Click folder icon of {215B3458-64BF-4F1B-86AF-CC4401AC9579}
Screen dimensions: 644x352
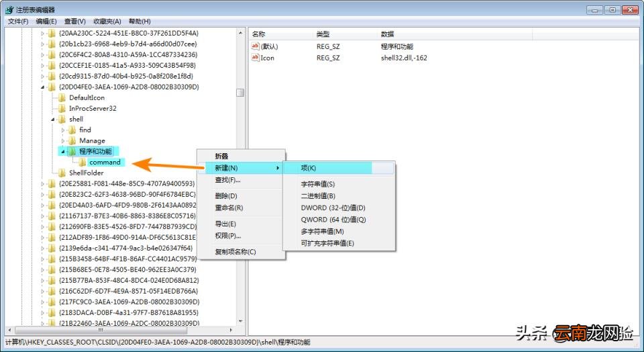(x=52, y=259)
